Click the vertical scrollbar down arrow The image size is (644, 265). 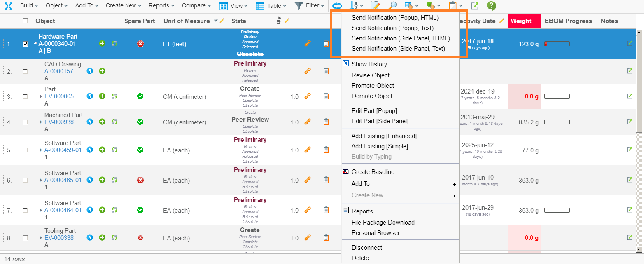pos(639,249)
